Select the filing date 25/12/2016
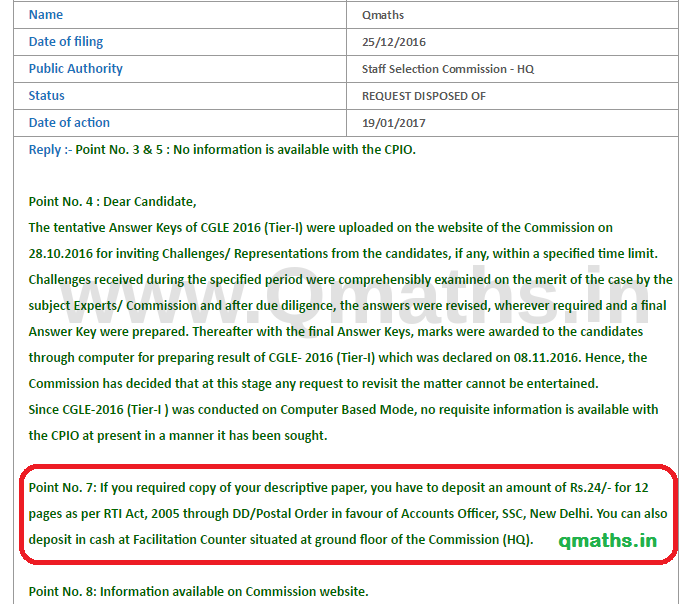This screenshot has width=691, height=604. click(394, 42)
